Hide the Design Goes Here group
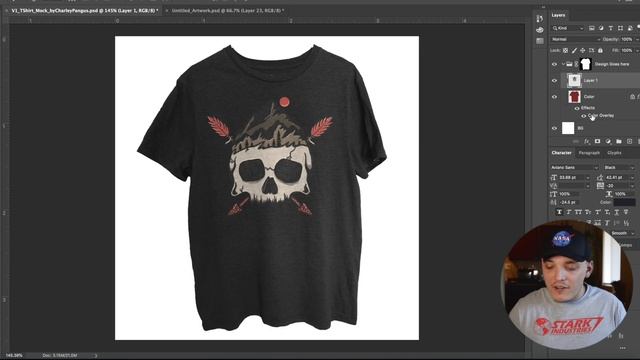This screenshot has height=360, width=640. 554,64
